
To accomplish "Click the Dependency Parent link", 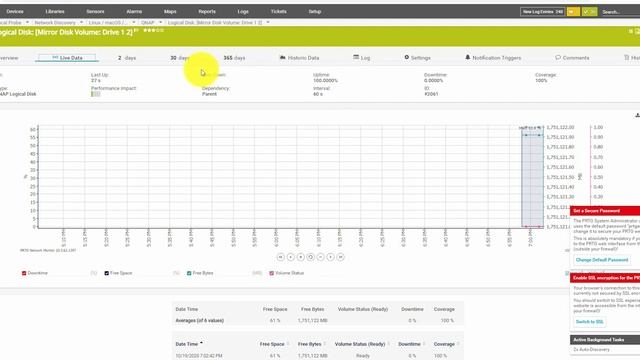I will click(209, 94).
